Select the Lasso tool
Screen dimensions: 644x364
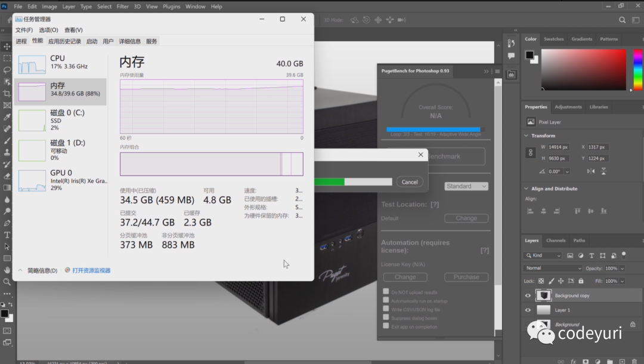pos(7,70)
